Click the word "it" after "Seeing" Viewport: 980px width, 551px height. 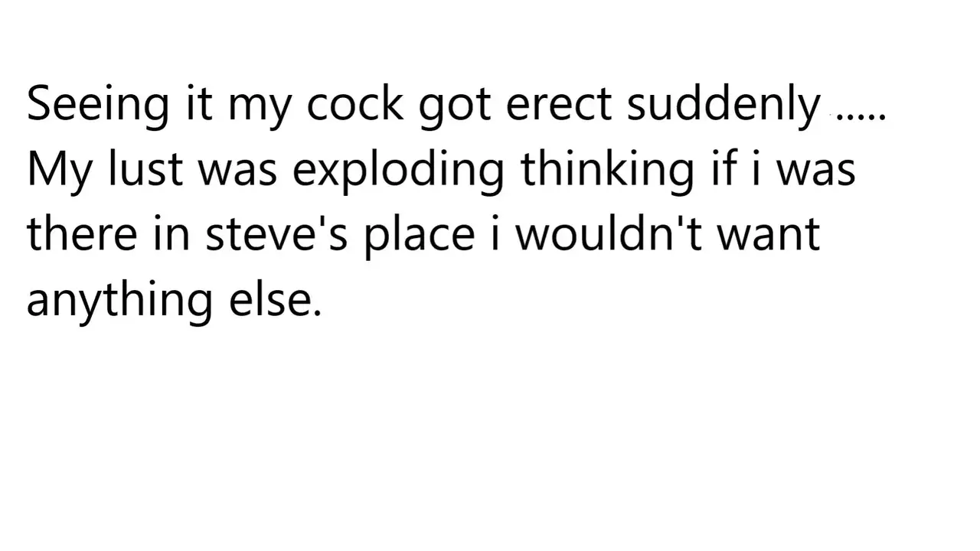coord(198,104)
